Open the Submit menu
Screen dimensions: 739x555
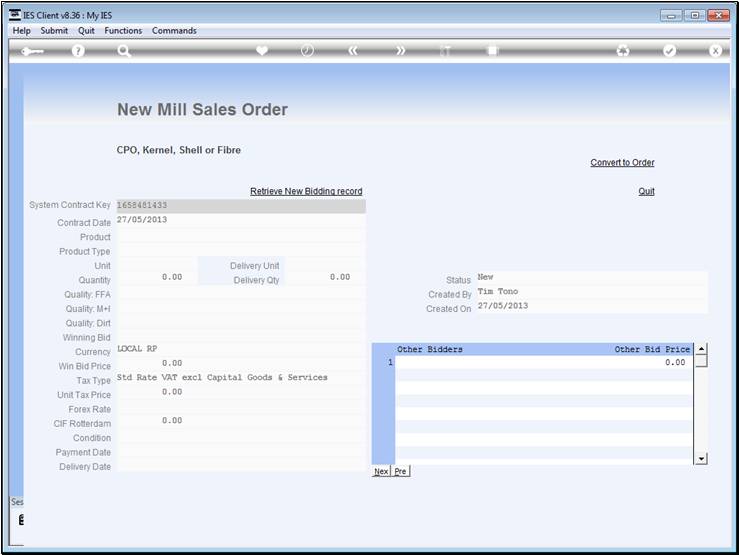[x=54, y=31]
